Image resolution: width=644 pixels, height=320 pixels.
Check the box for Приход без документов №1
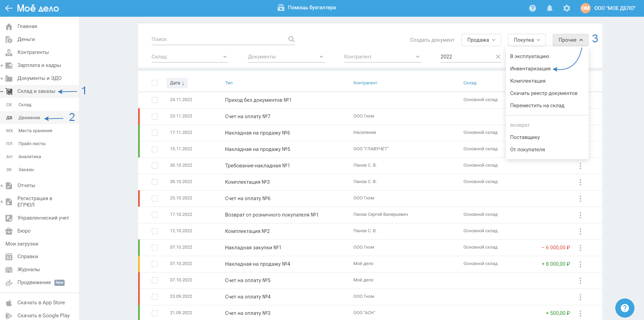tap(155, 100)
